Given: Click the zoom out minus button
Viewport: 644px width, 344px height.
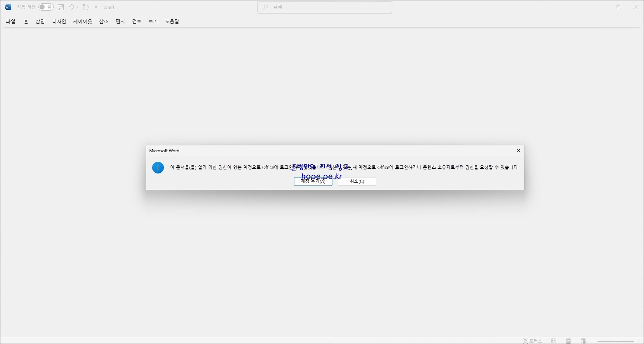Looking at the screenshot, I should (594, 341).
